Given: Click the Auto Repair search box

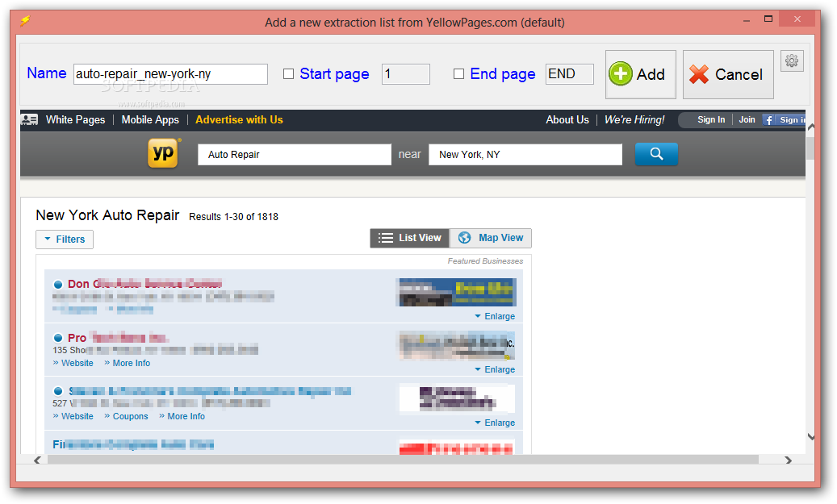Looking at the screenshot, I should (294, 155).
